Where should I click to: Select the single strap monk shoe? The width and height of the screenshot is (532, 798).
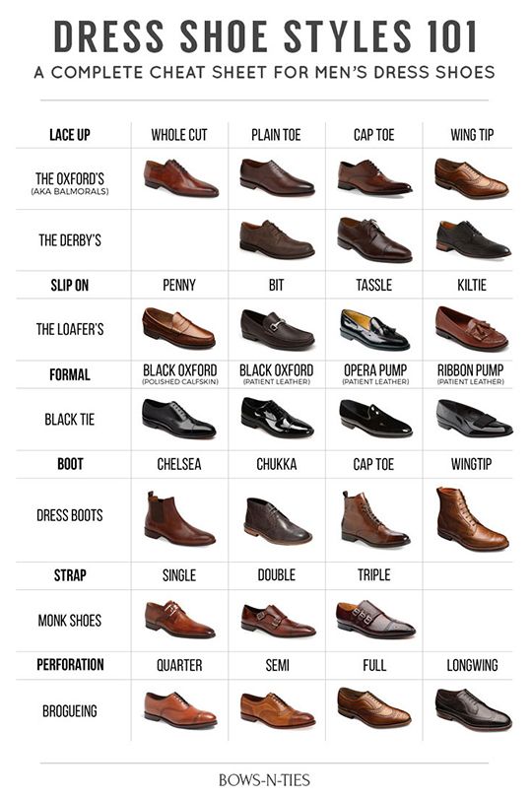[179, 620]
